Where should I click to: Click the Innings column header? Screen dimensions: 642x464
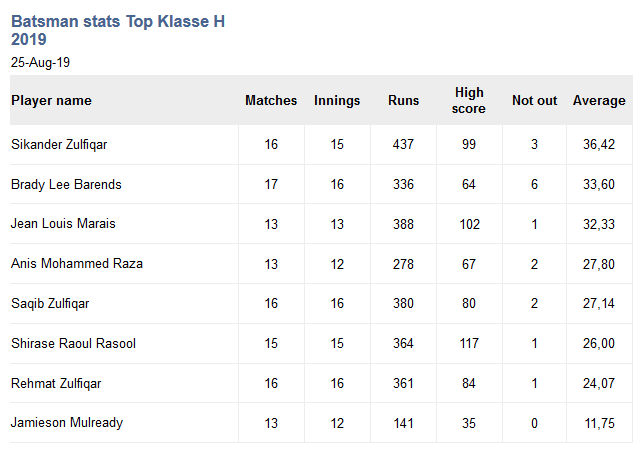(x=337, y=100)
